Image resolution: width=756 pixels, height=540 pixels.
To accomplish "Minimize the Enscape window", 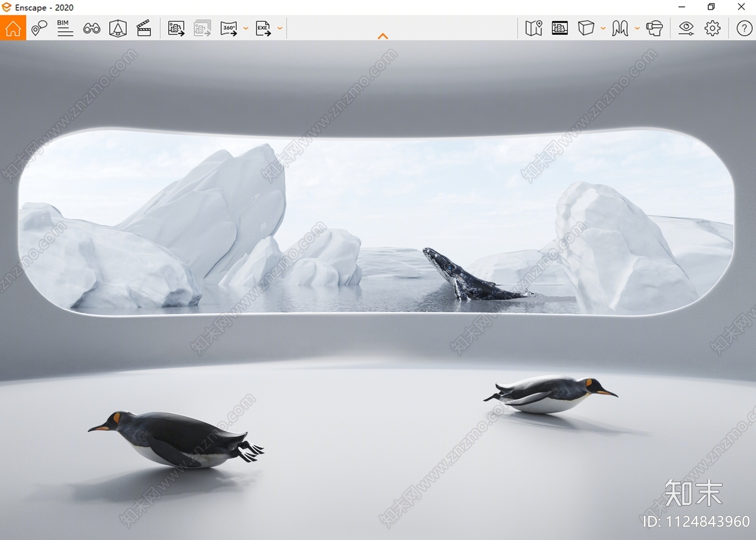I will (x=681, y=7).
